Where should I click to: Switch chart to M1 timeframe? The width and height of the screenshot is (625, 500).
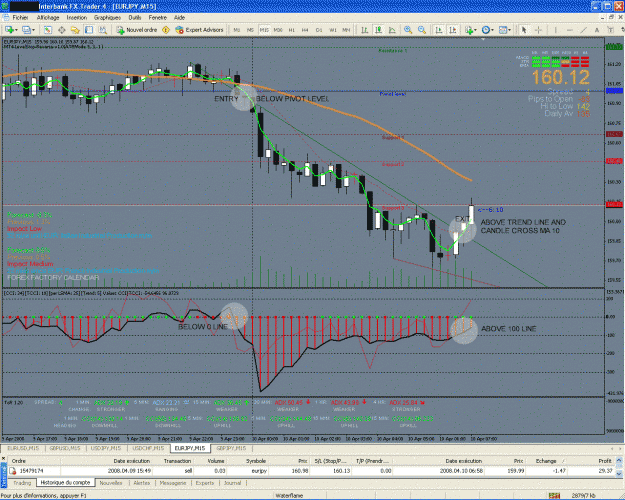(237, 30)
